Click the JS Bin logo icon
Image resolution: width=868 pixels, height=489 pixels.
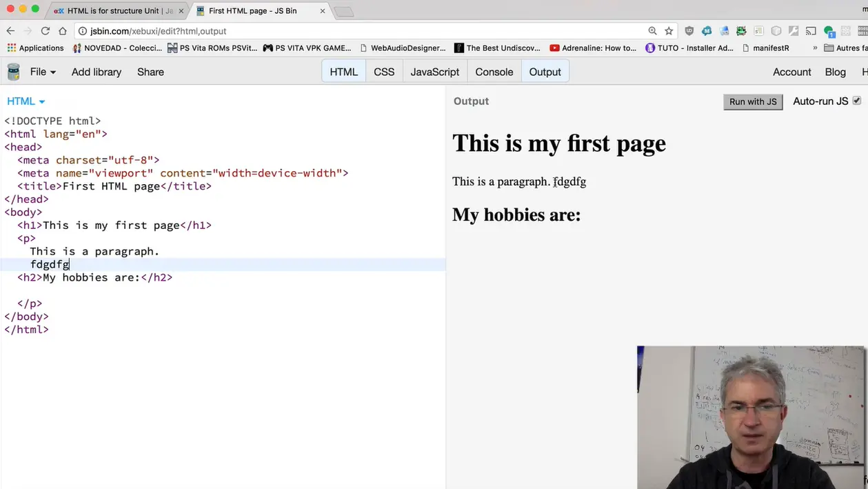(x=13, y=72)
